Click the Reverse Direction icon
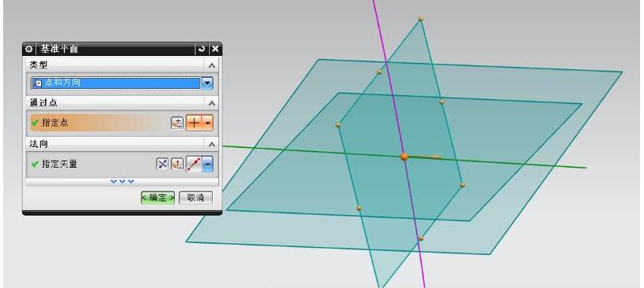Viewport: 644px width, 288px height. 162,164
